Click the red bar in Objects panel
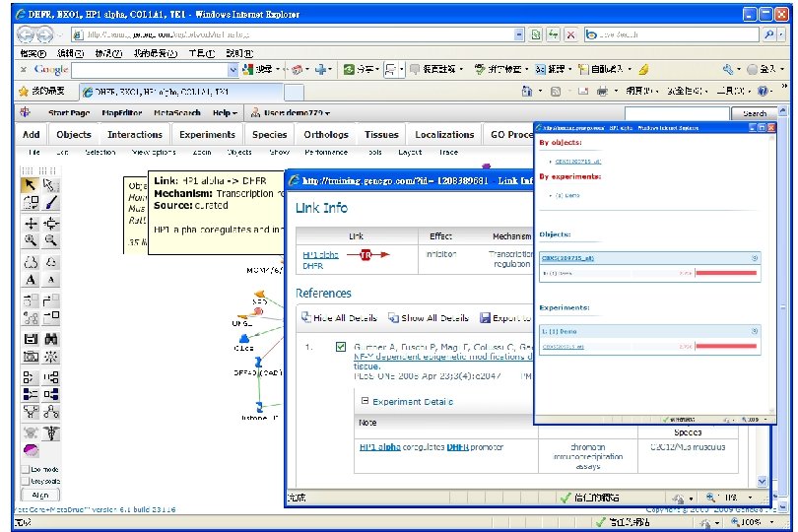This screenshot has width=798, height=532. [x=726, y=273]
